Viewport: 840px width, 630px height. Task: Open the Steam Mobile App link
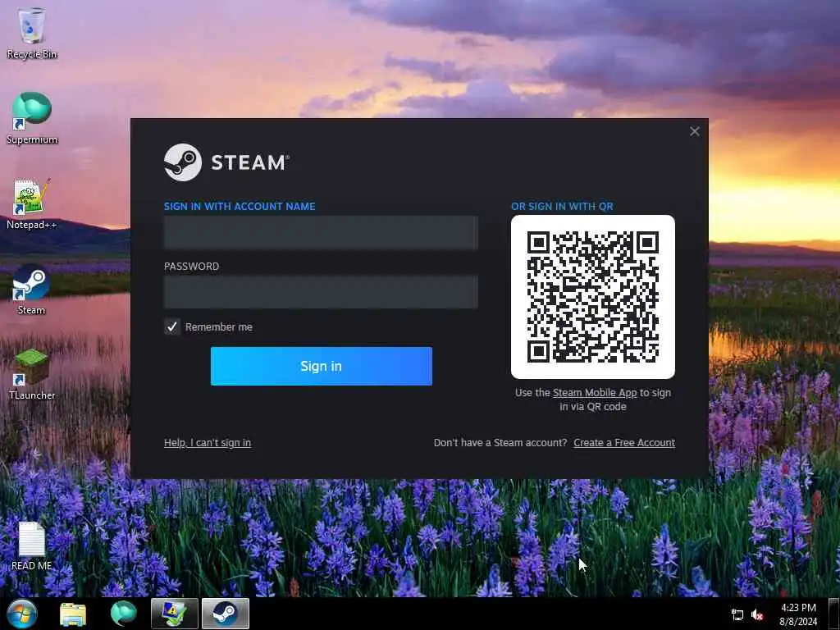595,393
